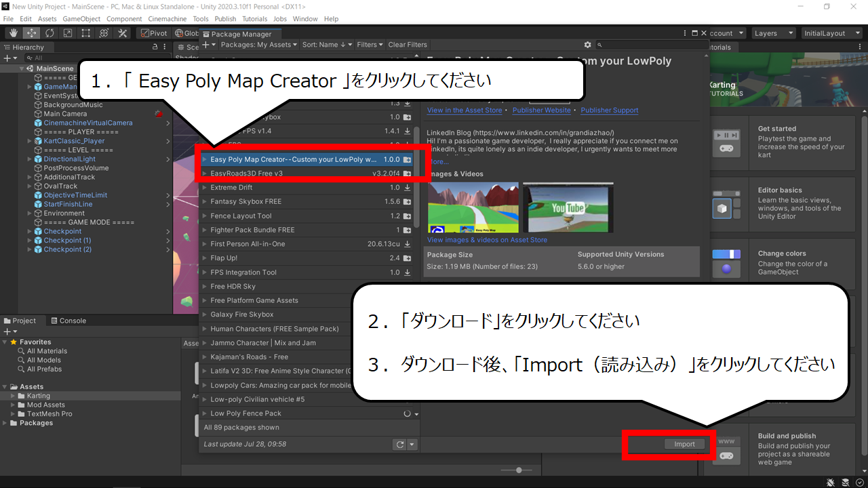The height and width of the screenshot is (488, 868).
Task: Open the Cinemachine menu
Action: (x=167, y=19)
